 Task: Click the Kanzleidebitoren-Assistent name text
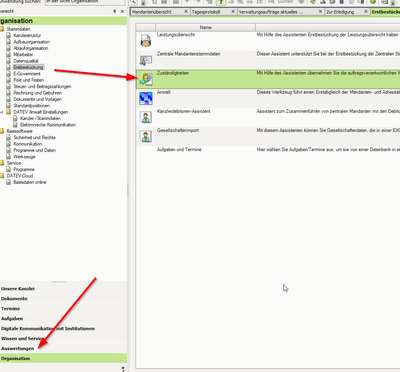[x=184, y=111]
